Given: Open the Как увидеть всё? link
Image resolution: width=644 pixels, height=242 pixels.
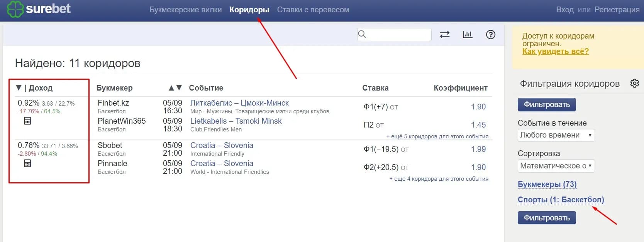Looking at the screenshot, I should point(555,51).
